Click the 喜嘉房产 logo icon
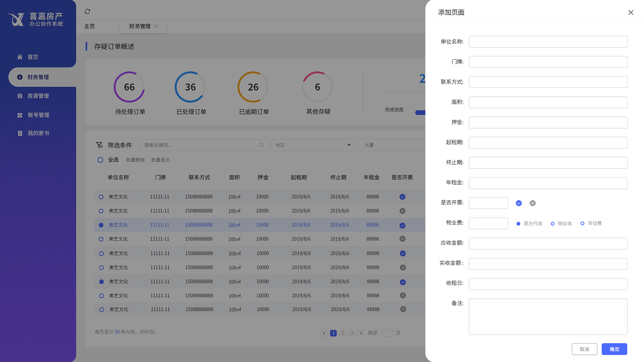The height and width of the screenshot is (362, 644). (x=16, y=19)
